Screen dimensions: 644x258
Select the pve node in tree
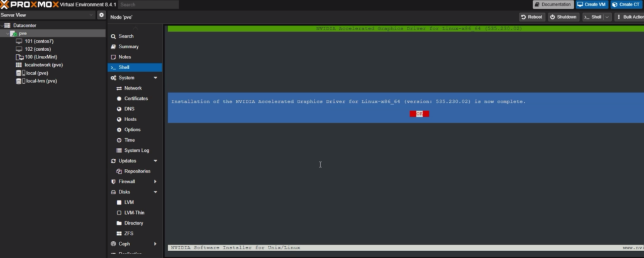tap(23, 34)
